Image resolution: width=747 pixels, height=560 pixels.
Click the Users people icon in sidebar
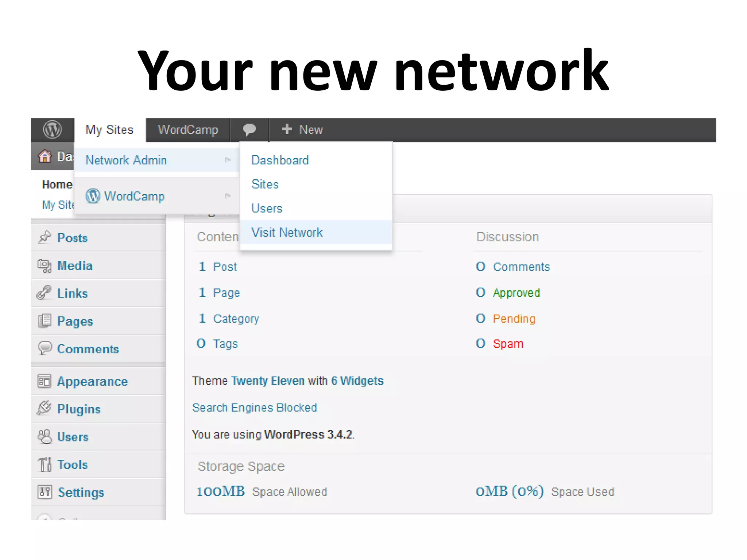[x=45, y=436]
